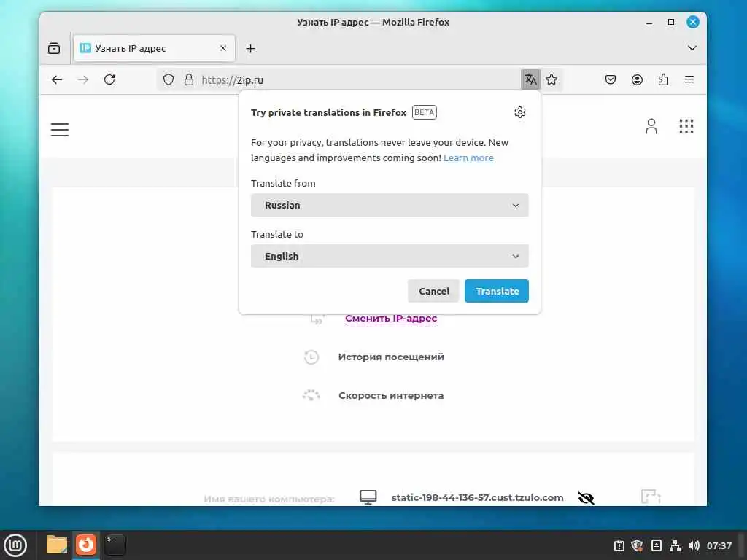Image resolution: width=747 pixels, height=560 pixels.
Task: Click the share icon beside Сменить IP-адрес
Action: point(317,319)
